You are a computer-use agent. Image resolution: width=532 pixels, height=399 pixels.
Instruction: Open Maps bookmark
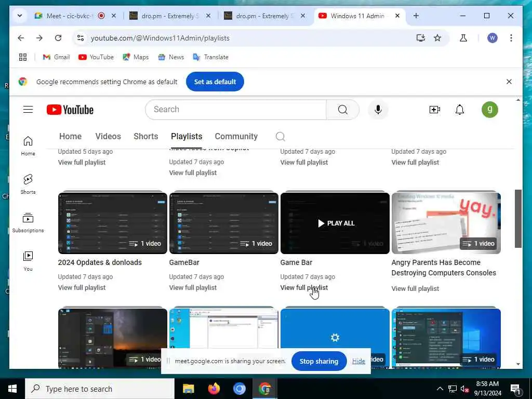136,57
